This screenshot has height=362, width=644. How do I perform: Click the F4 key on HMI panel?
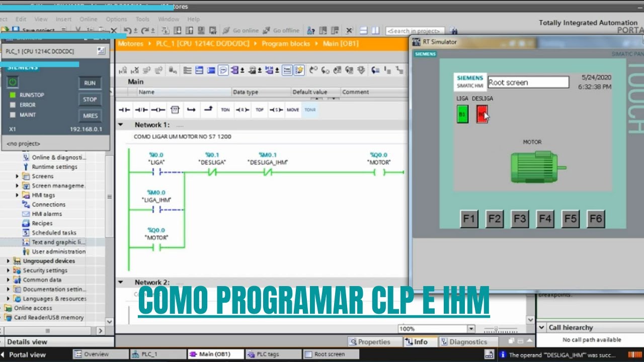[x=545, y=219]
